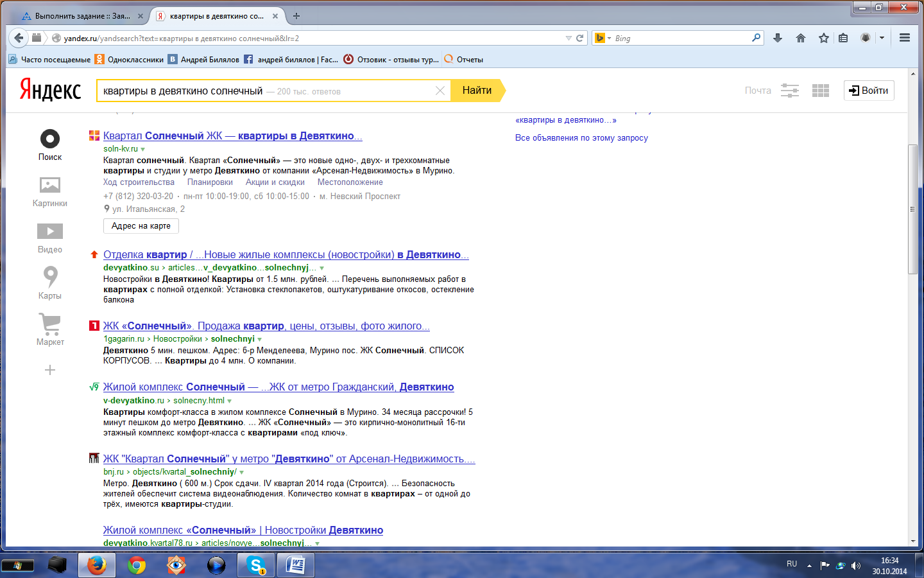This screenshot has height=578, width=924.
Task: Open the Yandex services grid icon
Action: click(x=821, y=91)
